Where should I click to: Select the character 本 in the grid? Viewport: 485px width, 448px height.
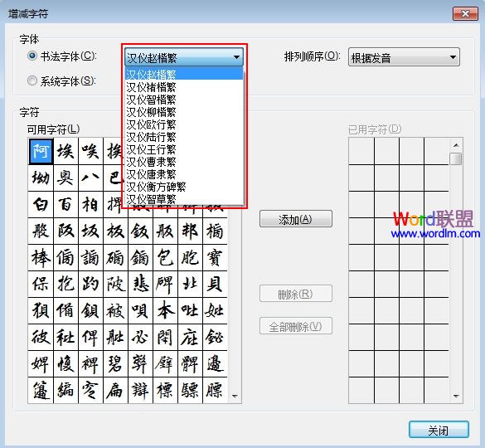coord(166,311)
